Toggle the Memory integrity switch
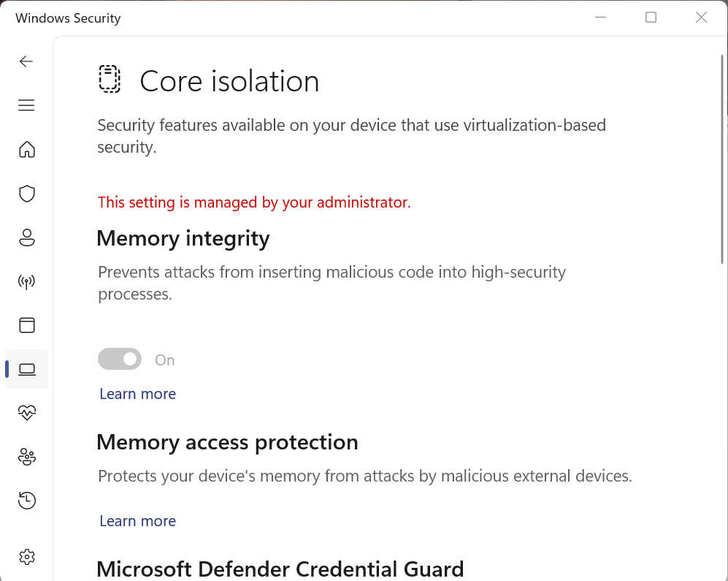This screenshot has height=581, width=728. (120, 359)
